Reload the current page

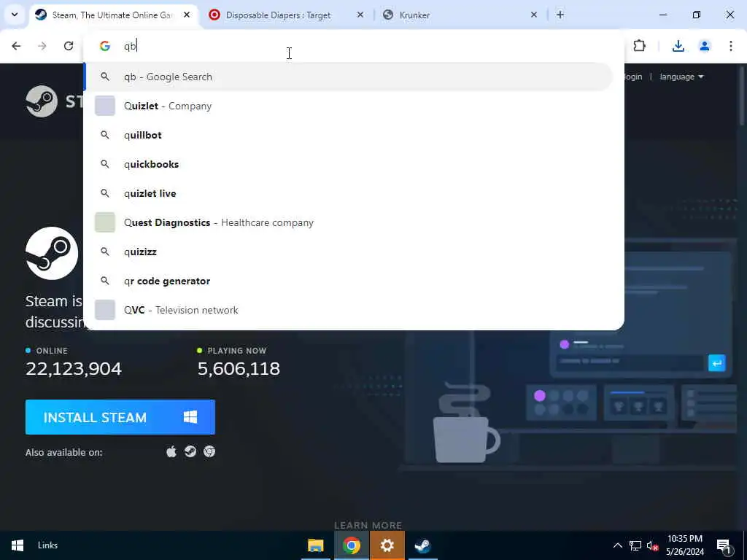click(x=69, y=46)
